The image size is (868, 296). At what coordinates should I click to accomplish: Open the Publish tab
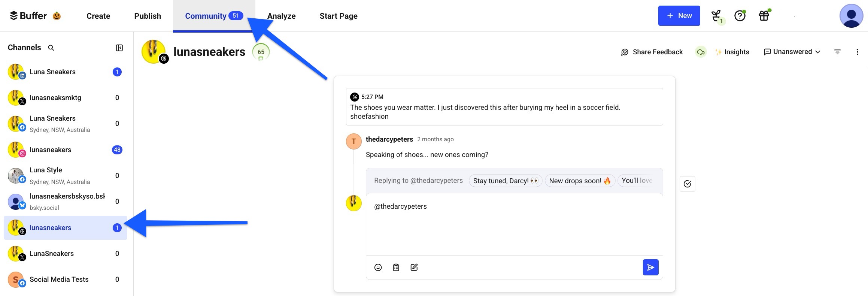[148, 16]
